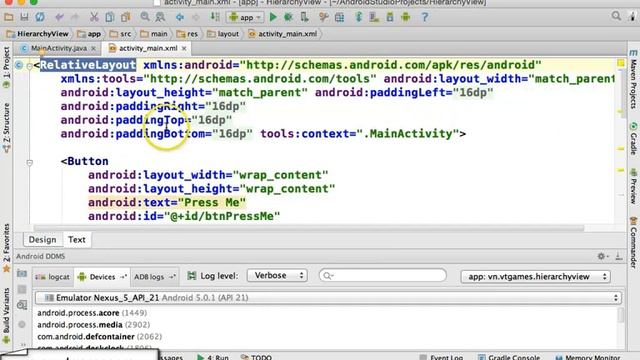640x360 pixels.
Task: Open the Maven Projects side panel
Action: tap(633, 79)
